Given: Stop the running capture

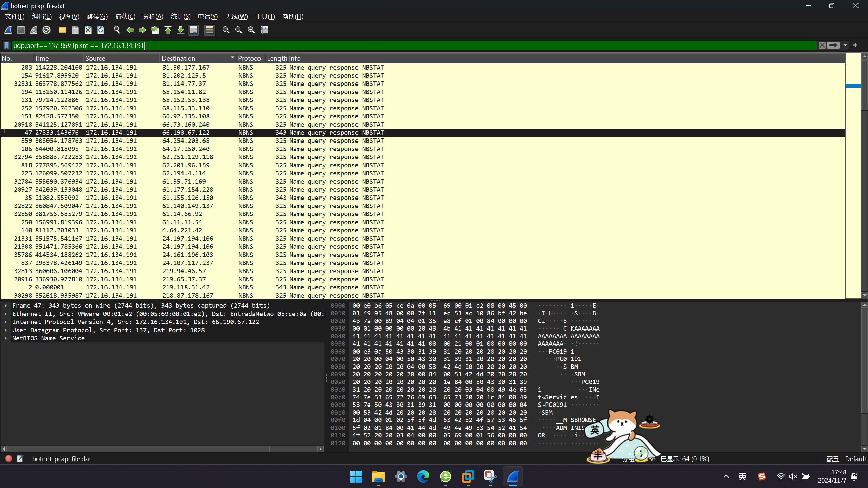Looking at the screenshot, I should coord(21,30).
